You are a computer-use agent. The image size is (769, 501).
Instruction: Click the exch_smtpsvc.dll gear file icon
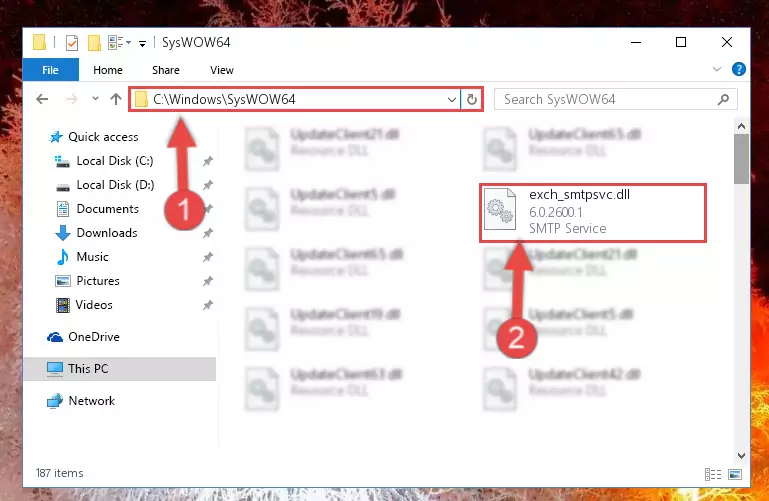500,209
